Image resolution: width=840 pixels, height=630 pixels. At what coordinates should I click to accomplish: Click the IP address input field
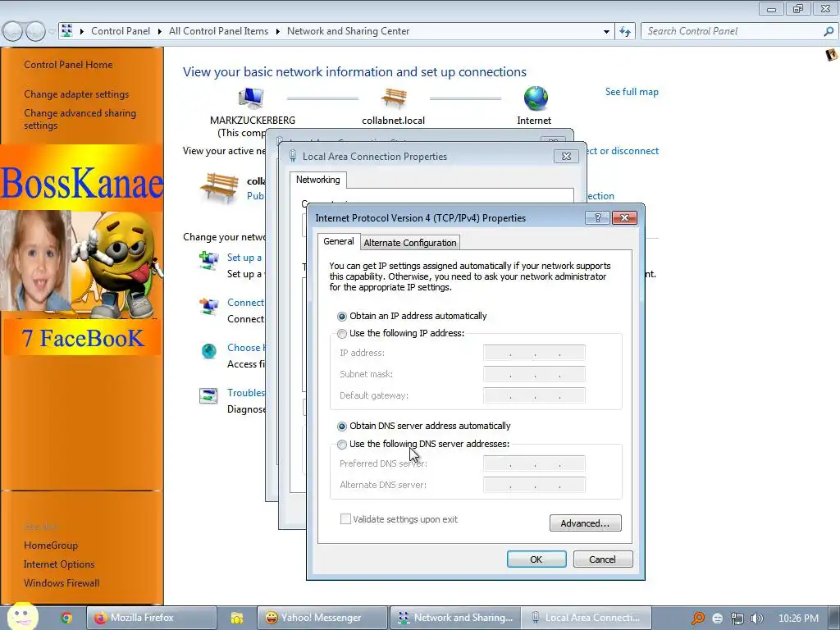click(534, 353)
